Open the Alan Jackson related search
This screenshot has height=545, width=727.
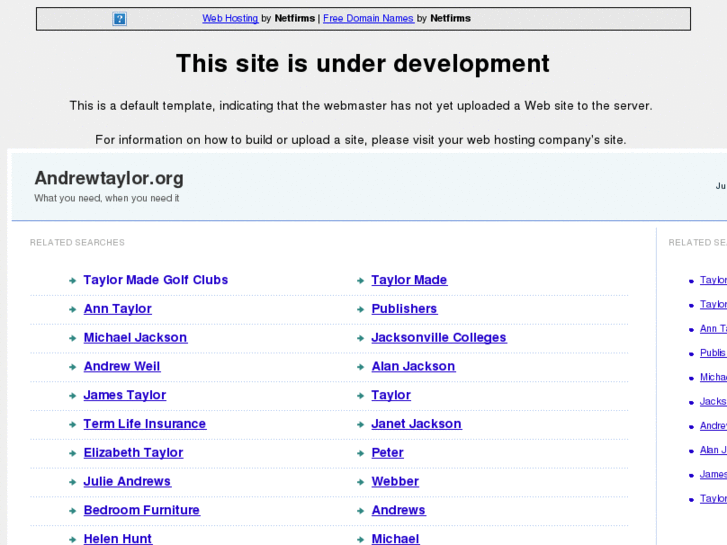point(414,366)
